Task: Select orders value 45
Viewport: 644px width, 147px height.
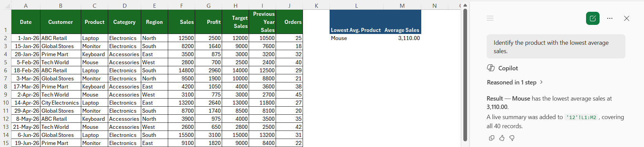Action: click(289, 95)
